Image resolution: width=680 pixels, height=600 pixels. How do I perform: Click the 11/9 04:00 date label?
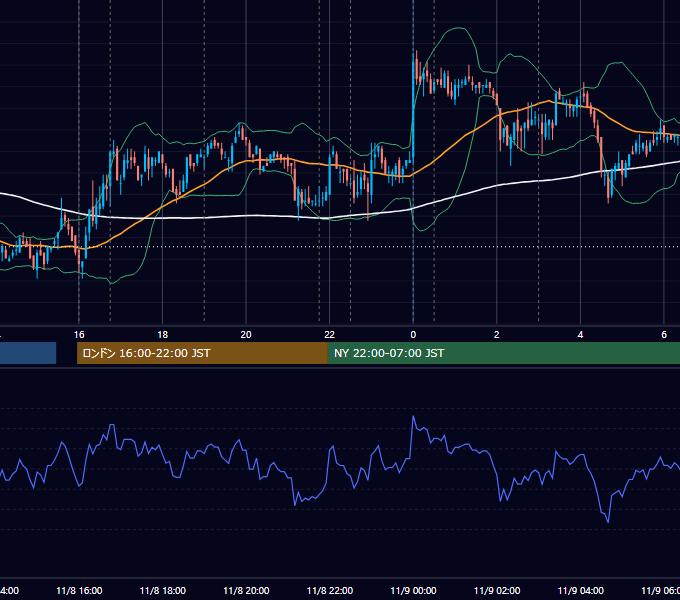pos(581,591)
